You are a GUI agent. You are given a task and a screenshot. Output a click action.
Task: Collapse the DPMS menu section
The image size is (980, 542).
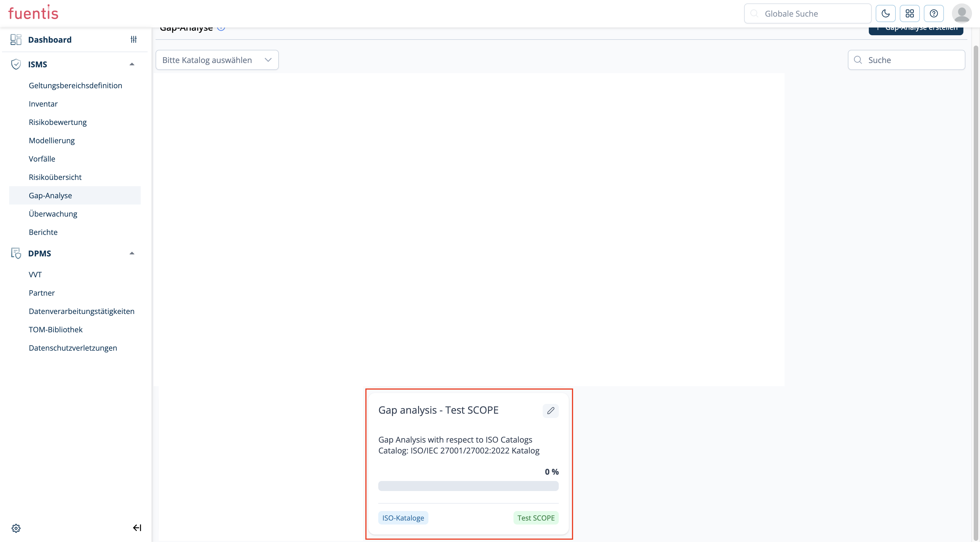click(132, 253)
